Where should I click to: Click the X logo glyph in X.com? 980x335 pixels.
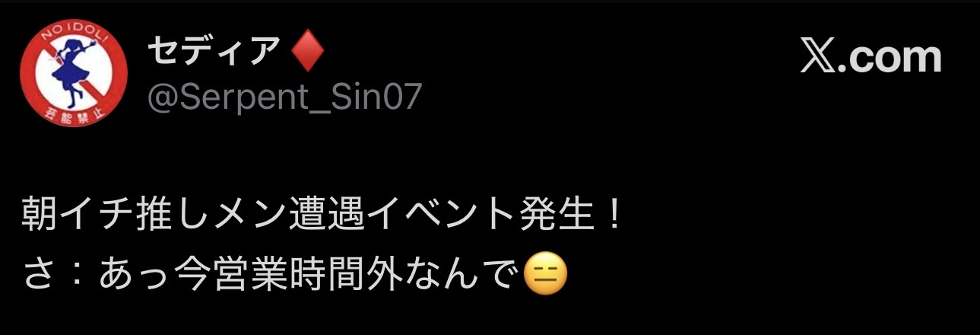point(818,57)
